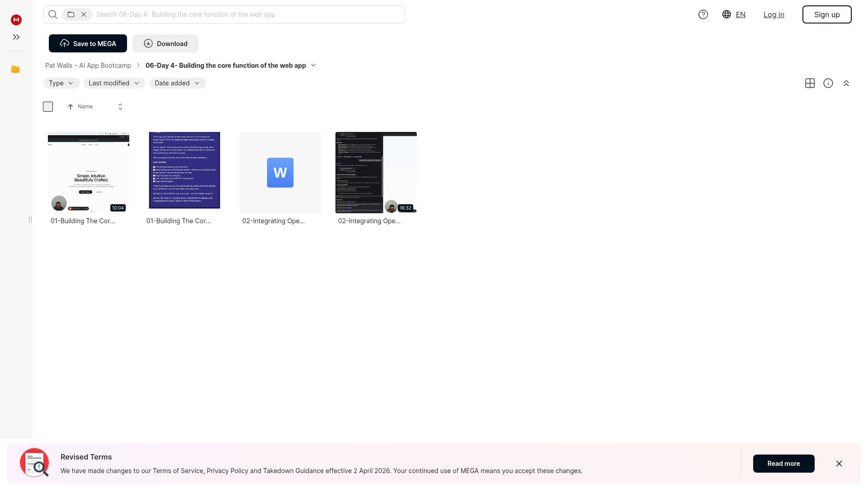Remove the folder filter in search

tap(84, 14)
